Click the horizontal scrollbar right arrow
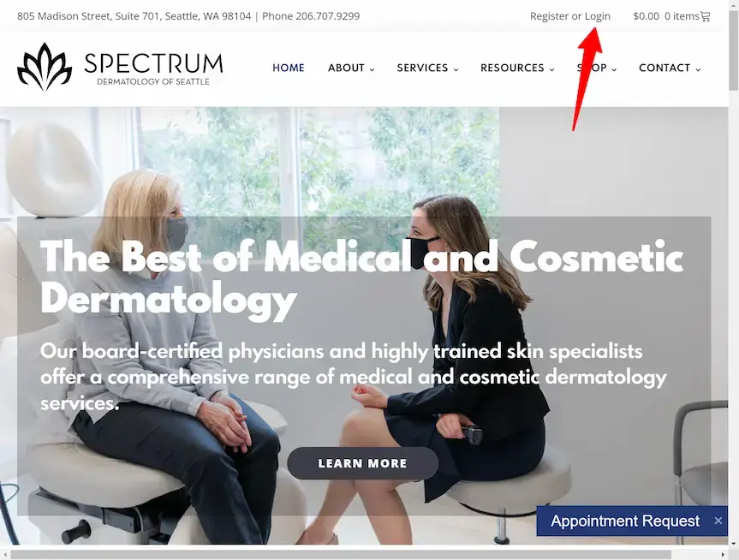This screenshot has height=560, width=739. [x=724, y=555]
